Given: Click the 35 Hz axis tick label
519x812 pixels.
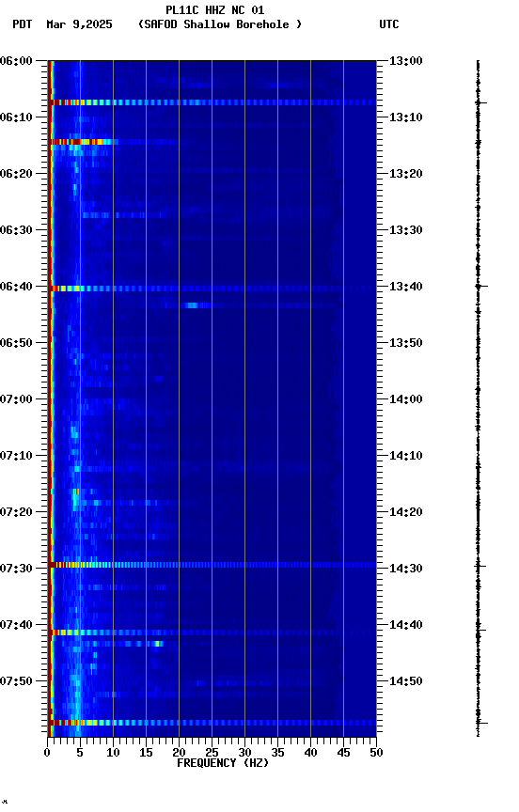Looking at the screenshot, I should (277, 753).
